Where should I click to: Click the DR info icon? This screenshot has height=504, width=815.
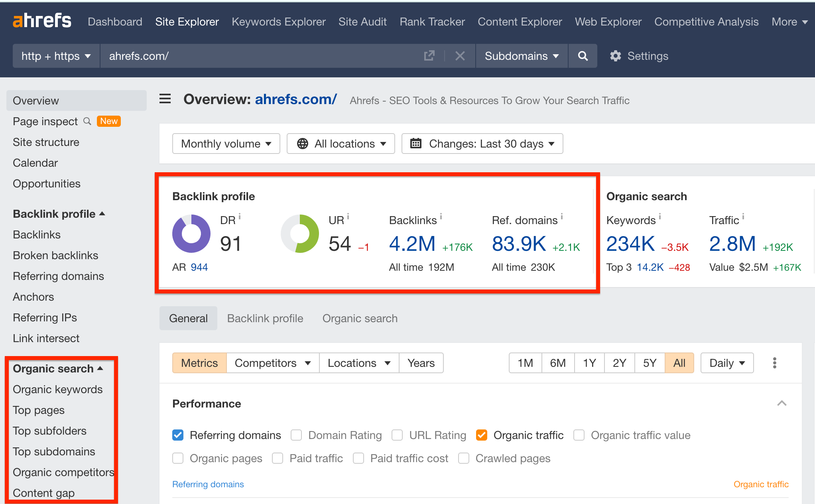[240, 217]
